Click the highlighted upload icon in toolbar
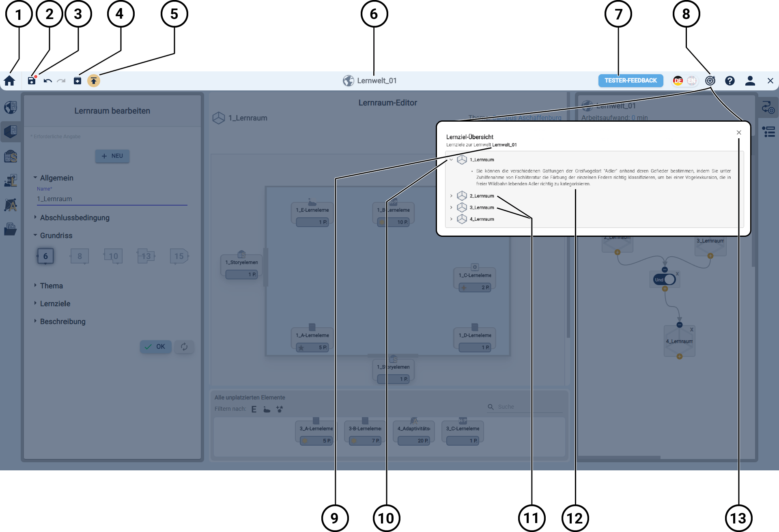Image resolution: width=779 pixels, height=532 pixels. (94, 81)
